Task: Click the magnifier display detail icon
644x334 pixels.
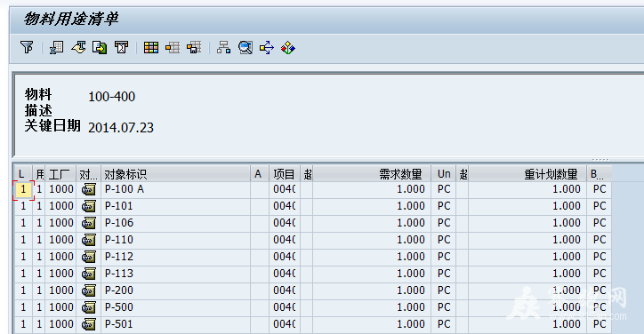Action: click(246, 48)
